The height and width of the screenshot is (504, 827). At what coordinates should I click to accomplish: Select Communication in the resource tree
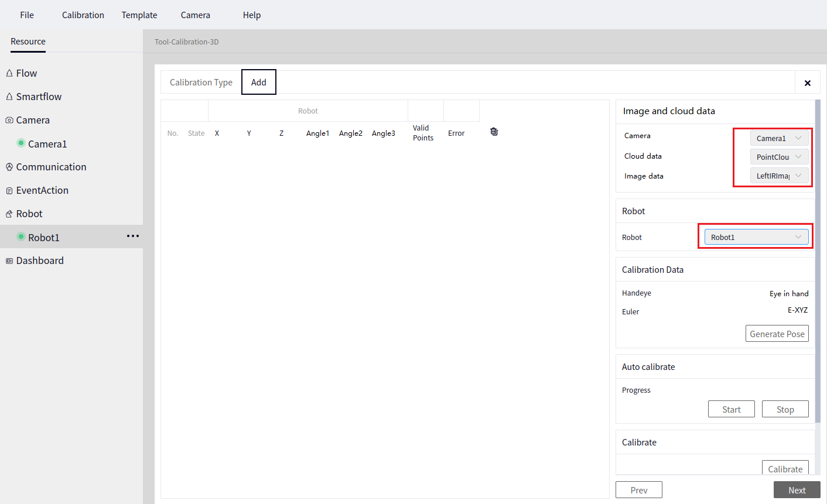click(x=51, y=167)
